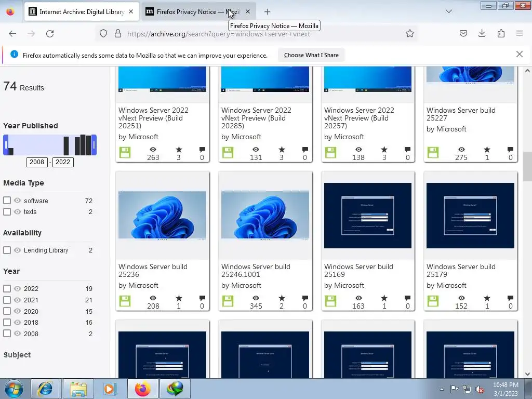
Task: Open the extensions puzzle icon
Action: (x=501, y=33)
